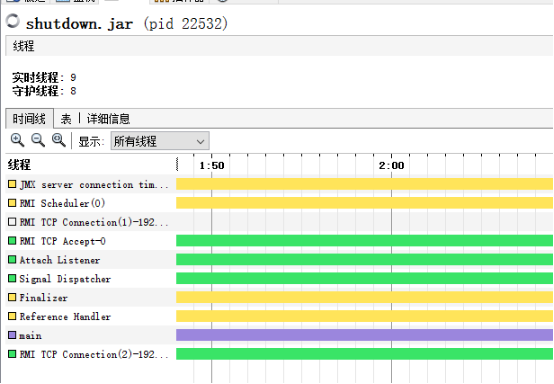This screenshot has width=554, height=384.
Task: Click yellow state square beside Finalizer
Action: click(12, 297)
